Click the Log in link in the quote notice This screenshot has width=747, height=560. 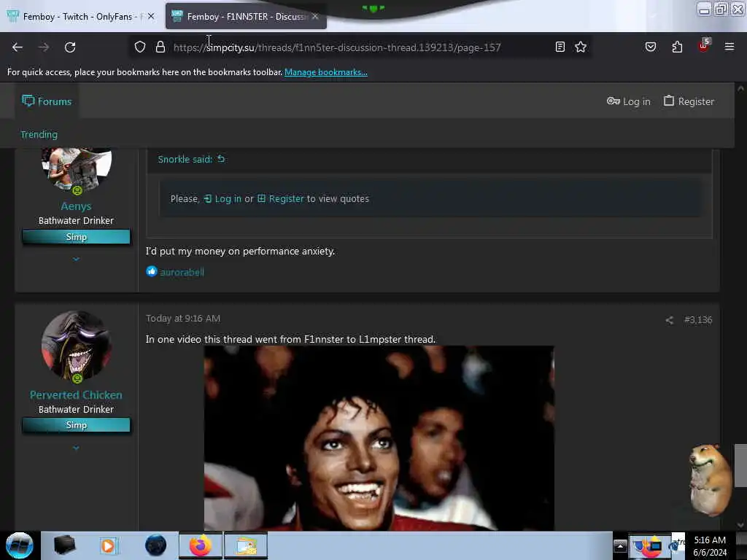222,198
